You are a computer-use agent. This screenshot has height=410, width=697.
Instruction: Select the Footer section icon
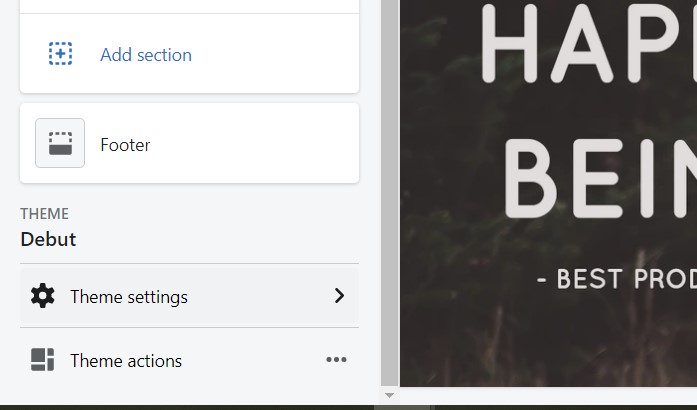[60, 143]
